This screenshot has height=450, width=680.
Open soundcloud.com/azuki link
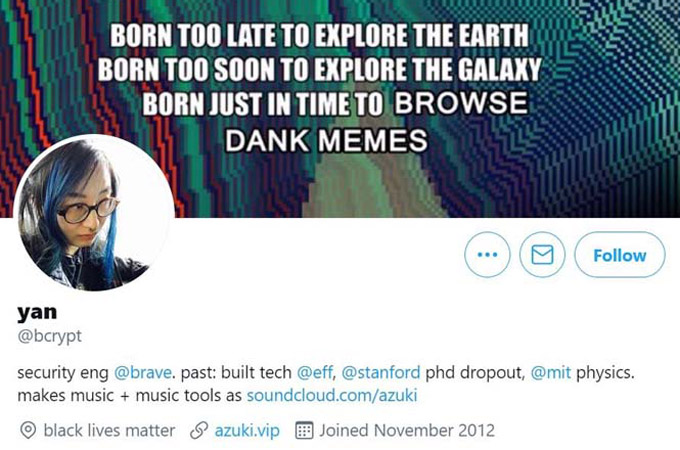point(332,395)
